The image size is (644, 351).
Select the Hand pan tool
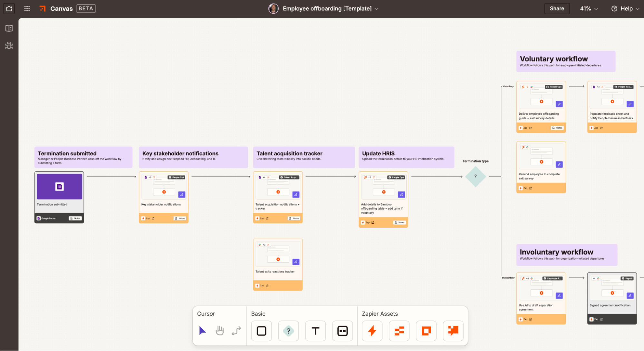click(219, 330)
